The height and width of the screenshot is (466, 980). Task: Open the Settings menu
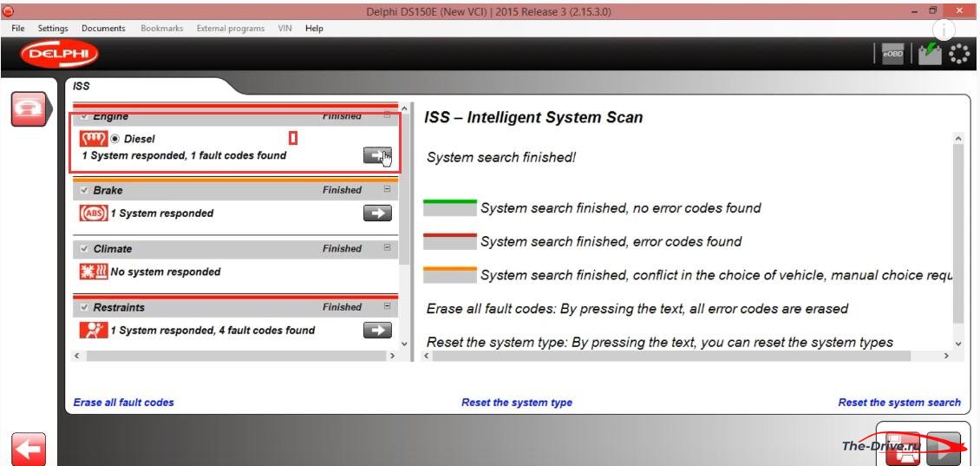coord(53,28)
